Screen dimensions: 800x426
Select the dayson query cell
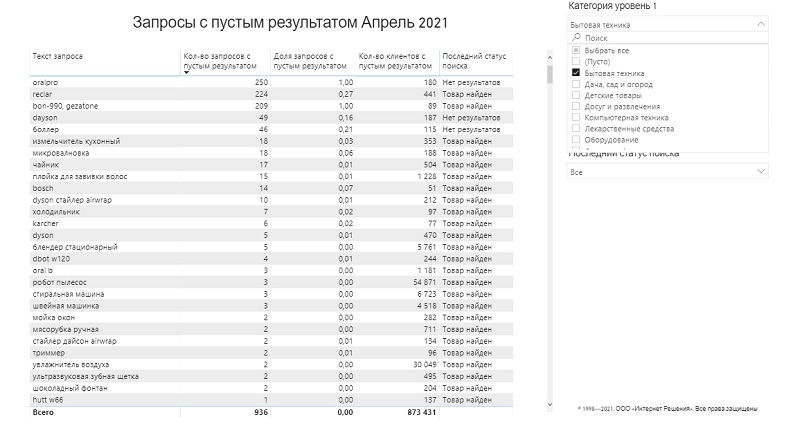45,117
